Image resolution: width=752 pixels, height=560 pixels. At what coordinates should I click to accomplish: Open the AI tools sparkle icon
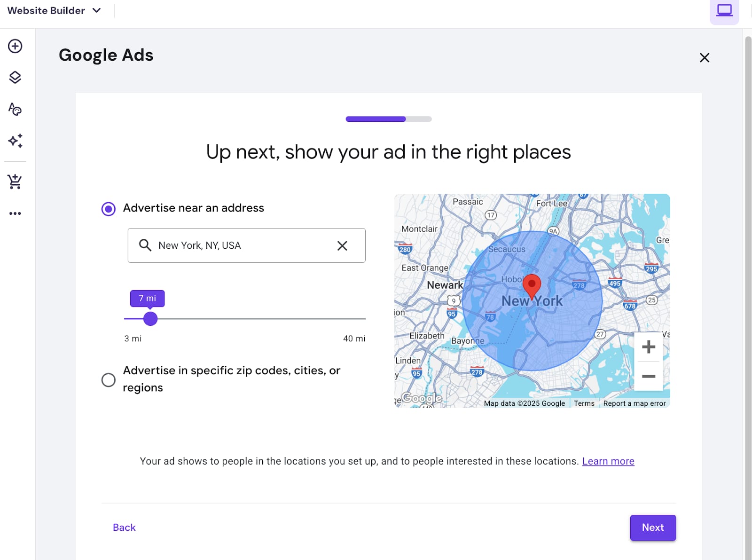coord(15,141)
